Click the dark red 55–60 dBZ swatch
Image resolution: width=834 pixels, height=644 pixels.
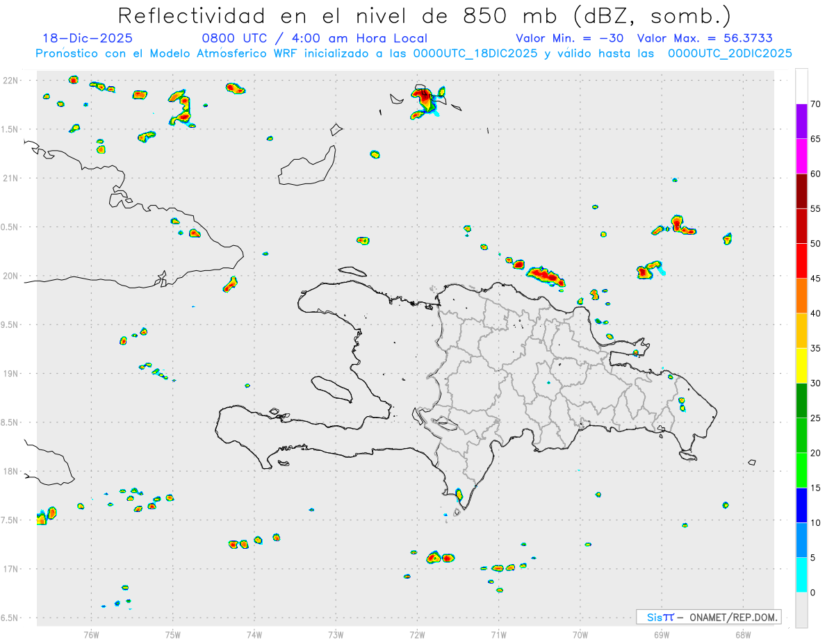pyautogui.click(x=801, y=191)
